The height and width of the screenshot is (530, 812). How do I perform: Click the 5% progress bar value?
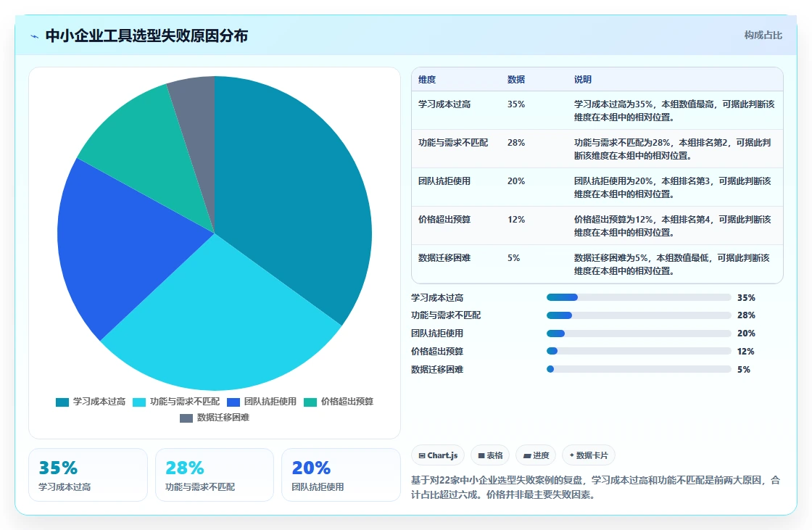(x=744, y=369)
